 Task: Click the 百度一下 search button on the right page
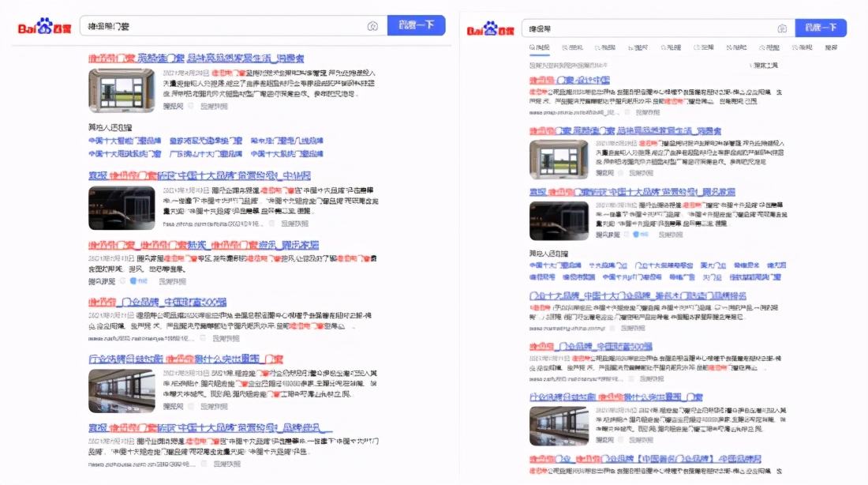[x=820, y=28]
